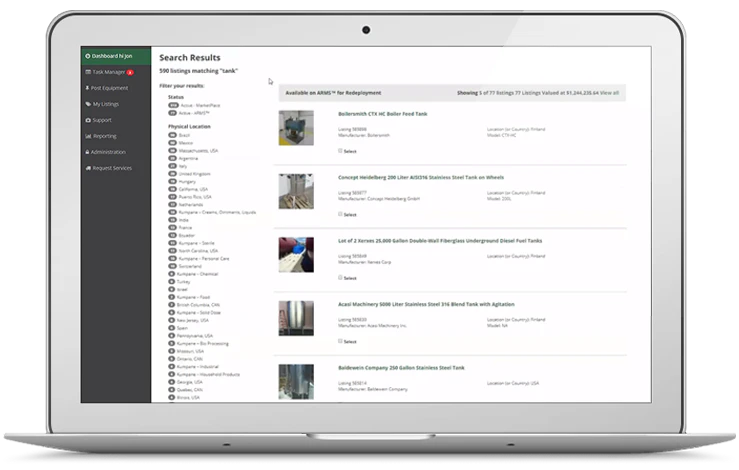Click the 'Physical Location' filter heading
Image resolution: width=739 pixels, height=470 pixels.
(x=189, y=126)
